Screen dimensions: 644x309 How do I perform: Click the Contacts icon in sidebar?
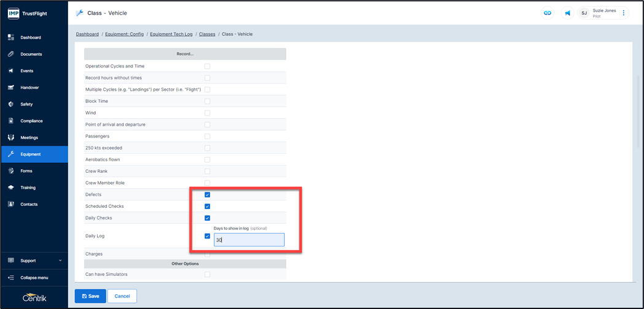pos(11,204)
